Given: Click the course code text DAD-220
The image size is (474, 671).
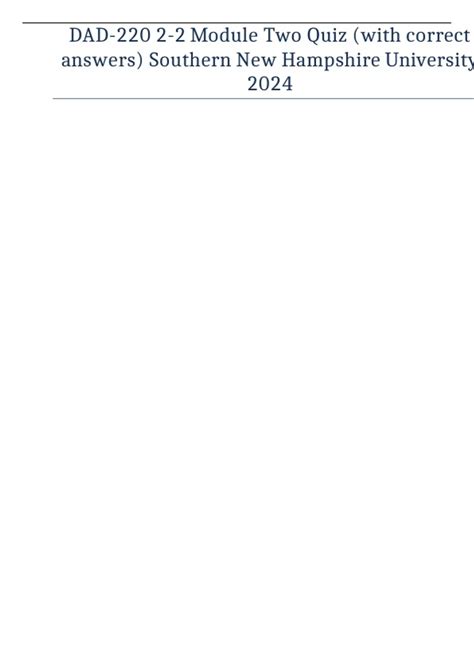Looking at the screenshot, I should coord(110,35).
